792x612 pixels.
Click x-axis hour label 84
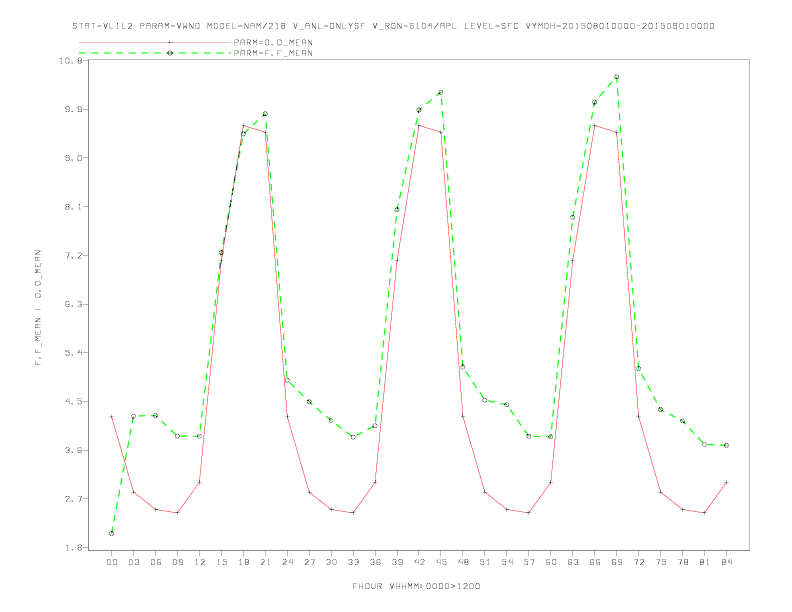pyautogui.click(x=726, y=562)
